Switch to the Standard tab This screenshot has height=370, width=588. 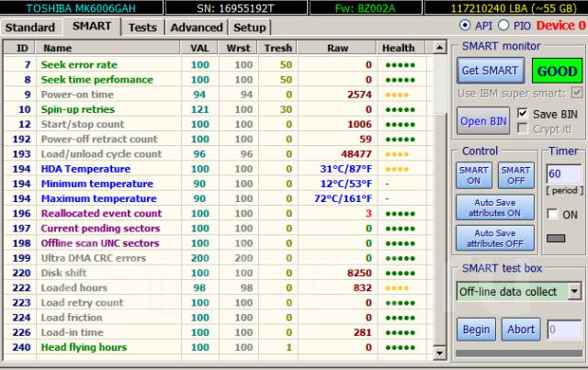pos(30,28)
